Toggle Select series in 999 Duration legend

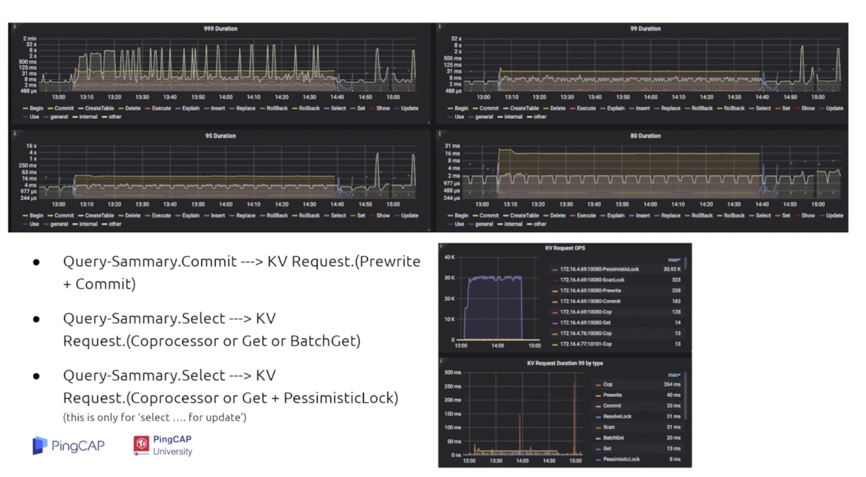[x=335, y=109]
